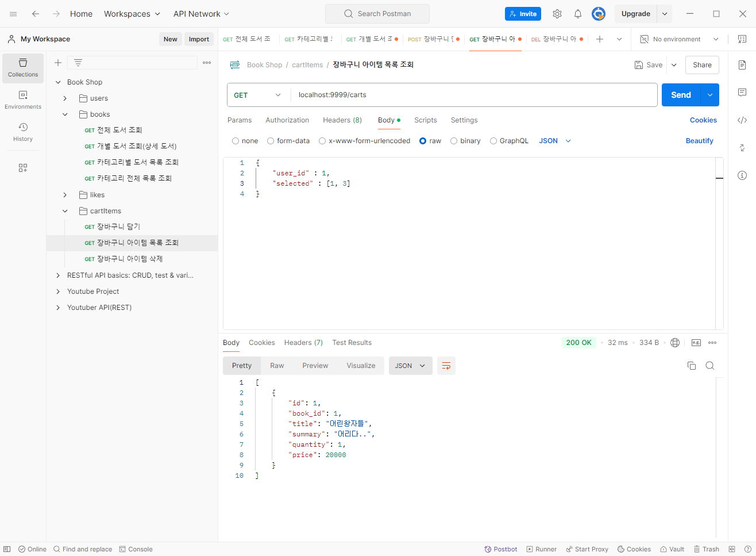Go back with the left arrow
This screenshot has height=556, width=756.
(x=36, y=14)
